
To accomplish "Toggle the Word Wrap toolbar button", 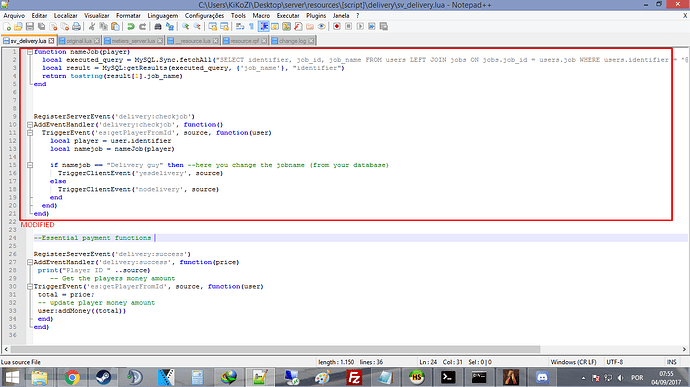I will tap(240, 26).
